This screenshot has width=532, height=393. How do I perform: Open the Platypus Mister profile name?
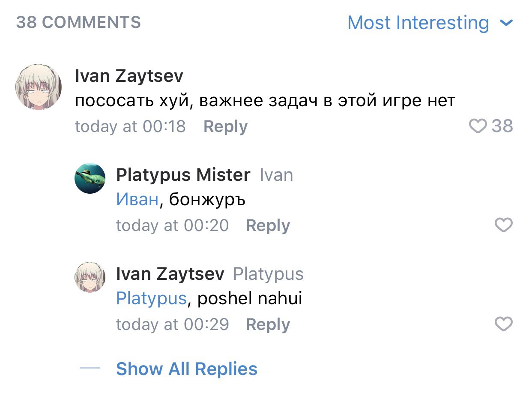183,175
